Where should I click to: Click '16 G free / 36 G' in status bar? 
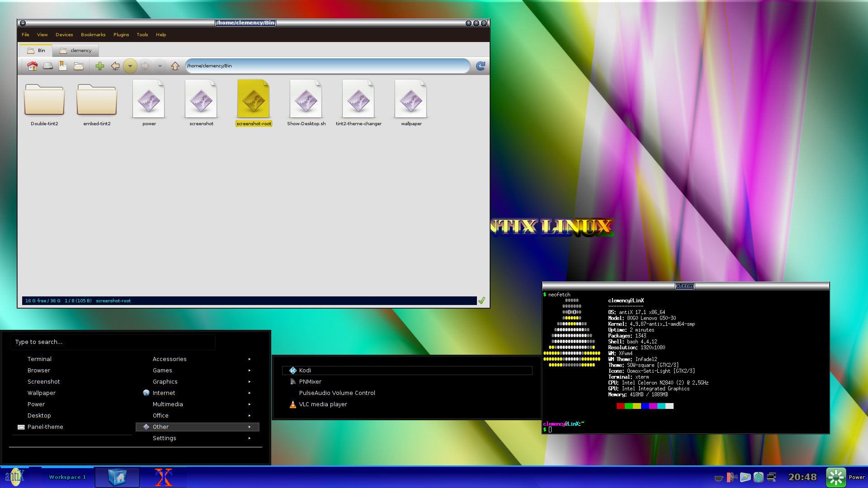tap(42, 301)
